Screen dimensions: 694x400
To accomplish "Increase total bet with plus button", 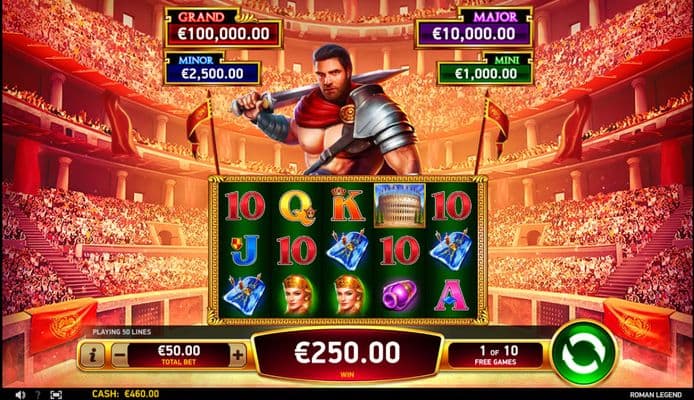I will pos(238,355).
